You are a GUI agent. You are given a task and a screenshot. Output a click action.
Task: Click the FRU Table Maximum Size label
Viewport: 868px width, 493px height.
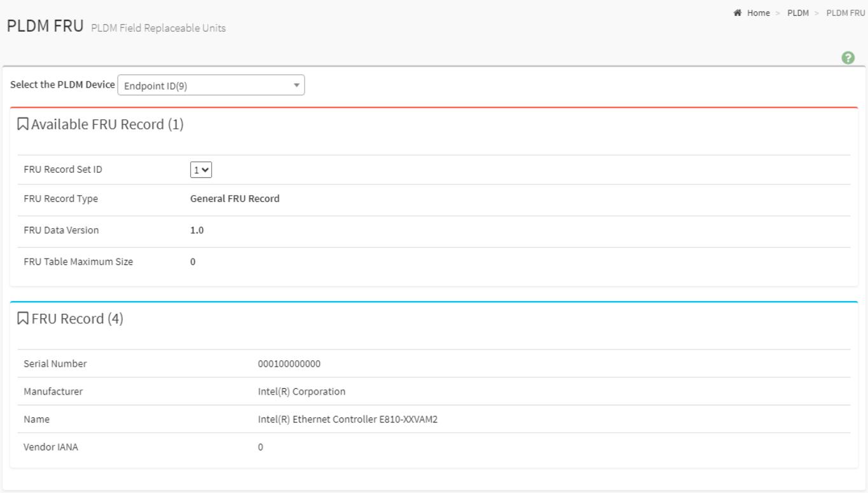(x=78, y=262)
